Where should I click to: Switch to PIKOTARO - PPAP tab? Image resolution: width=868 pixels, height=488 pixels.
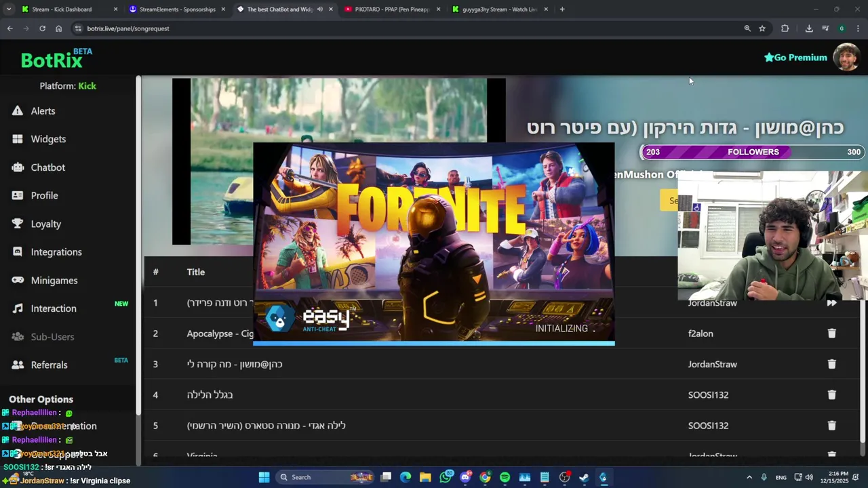point(392,9)
